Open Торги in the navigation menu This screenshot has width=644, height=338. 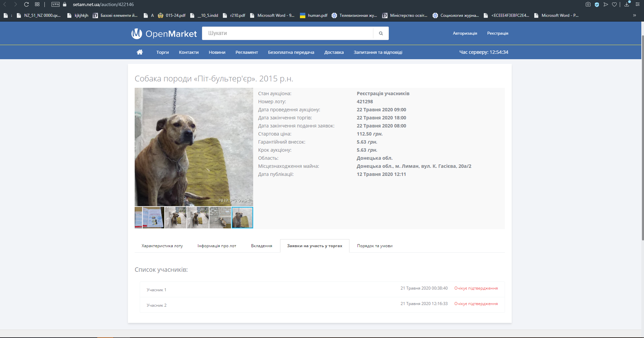pos(163,52)
